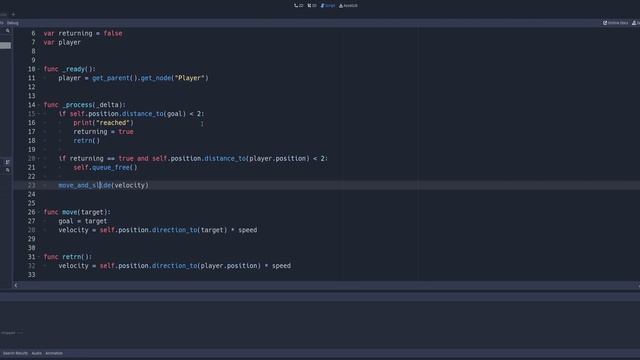Collapse the move function fold arrow

point(39,212)
